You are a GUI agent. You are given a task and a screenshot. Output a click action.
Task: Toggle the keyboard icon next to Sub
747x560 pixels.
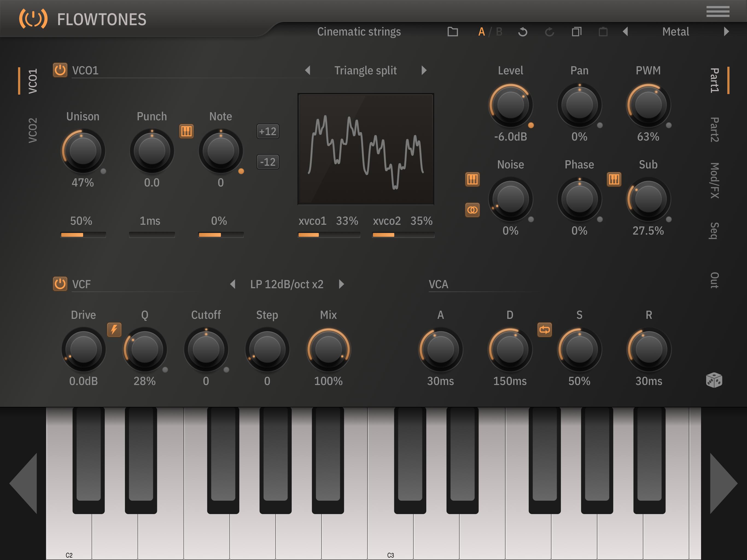pos(614,179)
